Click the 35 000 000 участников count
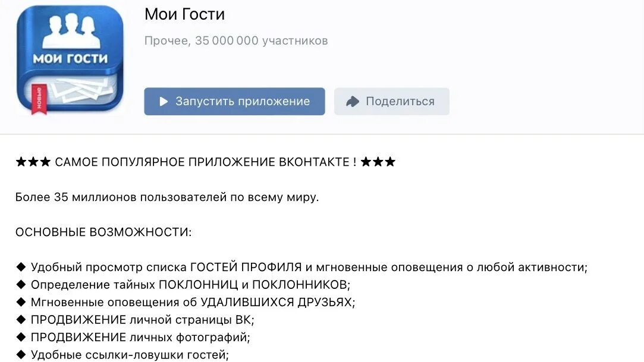The height and width of the screenshot is (362, 644). 261,40
